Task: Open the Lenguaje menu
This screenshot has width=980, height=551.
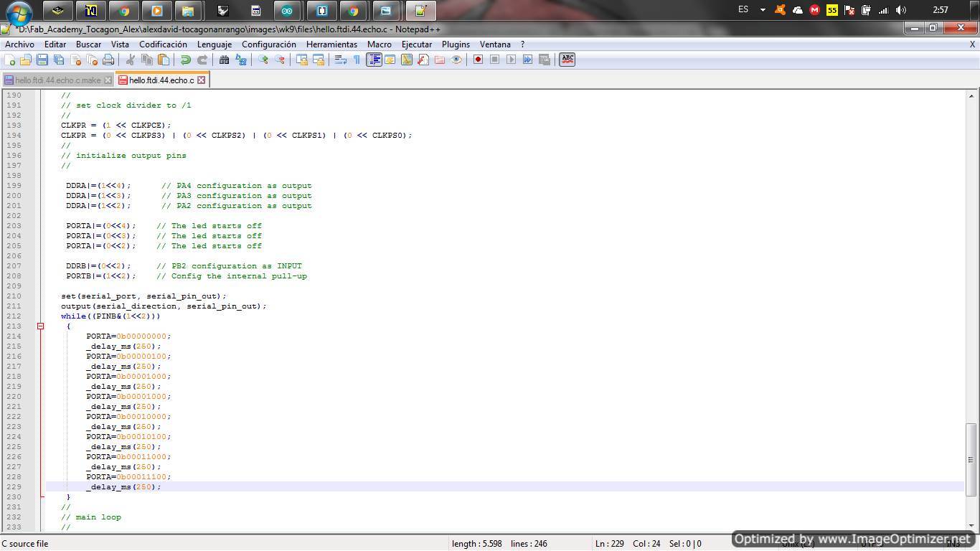Action: point(215,44)
